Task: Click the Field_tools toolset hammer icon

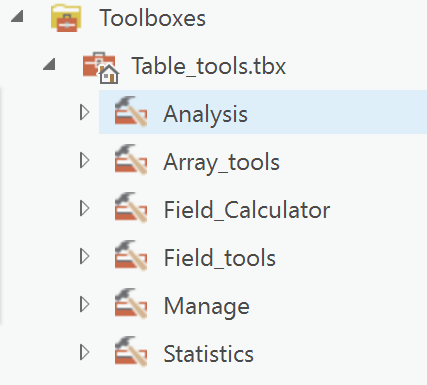Action: click(131, 255)
